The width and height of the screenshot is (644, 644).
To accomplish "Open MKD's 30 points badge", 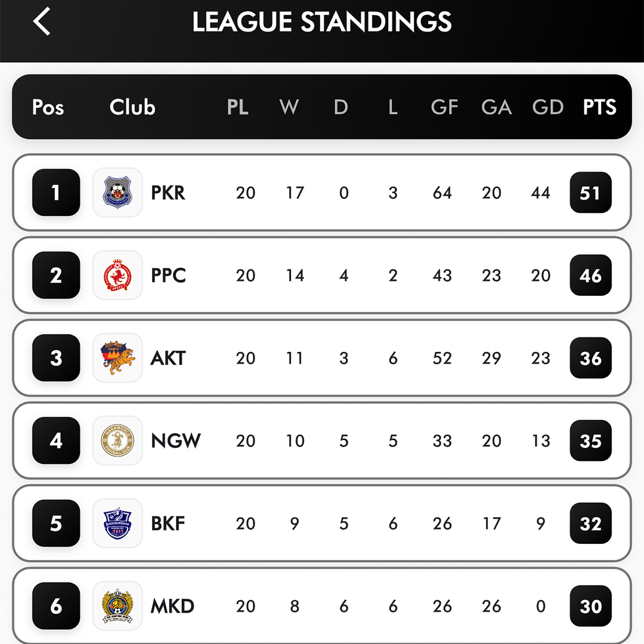I will 590,606.
